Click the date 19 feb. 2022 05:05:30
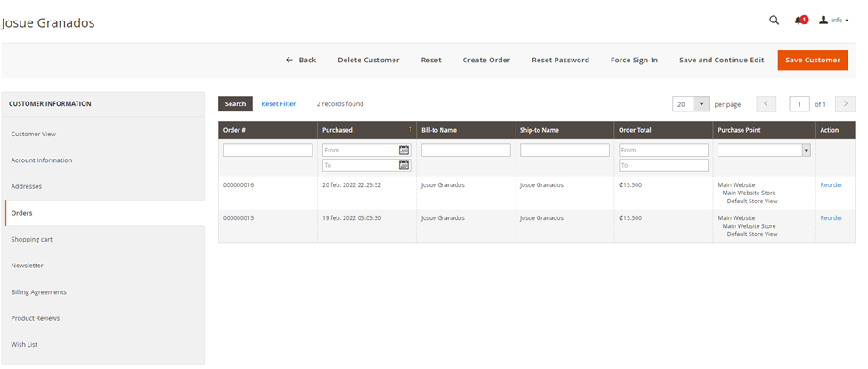This screenshot has width=868, height=369. (352, 217)
